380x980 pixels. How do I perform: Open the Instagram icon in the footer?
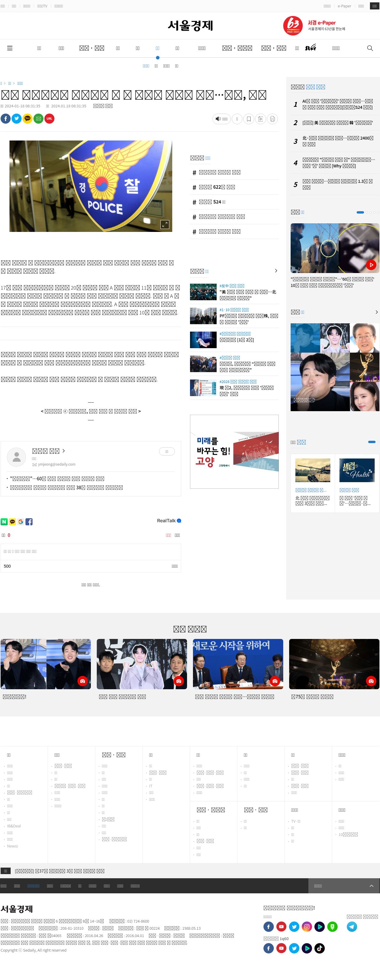[307, 927]
